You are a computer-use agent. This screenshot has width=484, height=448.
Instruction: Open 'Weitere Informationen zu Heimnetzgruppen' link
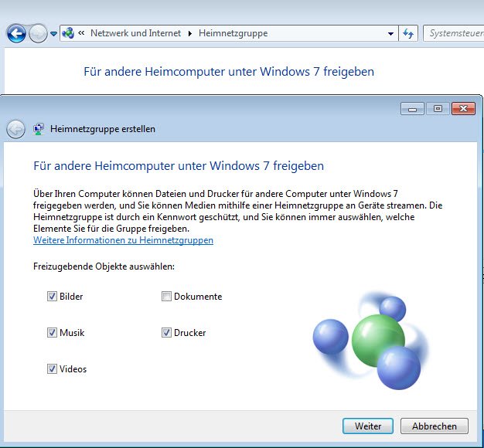tap(123, 240)
